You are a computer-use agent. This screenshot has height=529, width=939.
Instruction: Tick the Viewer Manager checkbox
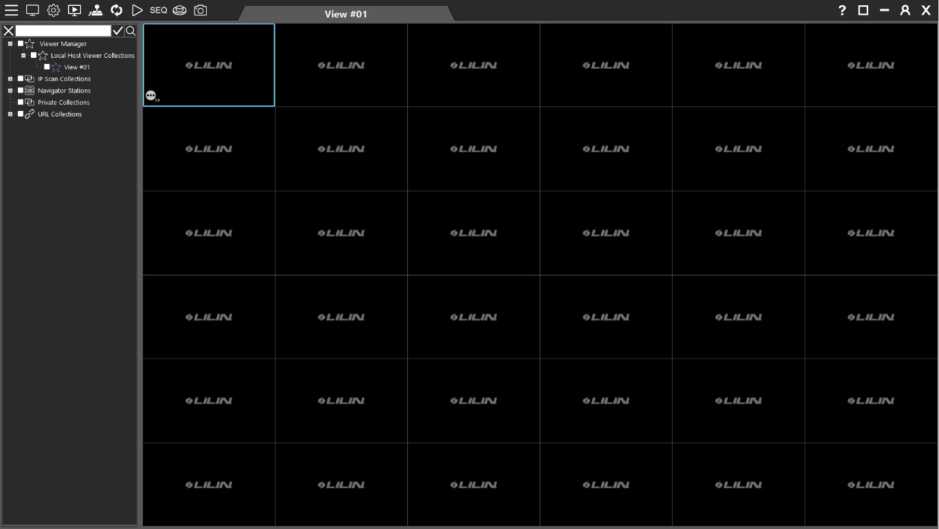[x=20, y=44]
